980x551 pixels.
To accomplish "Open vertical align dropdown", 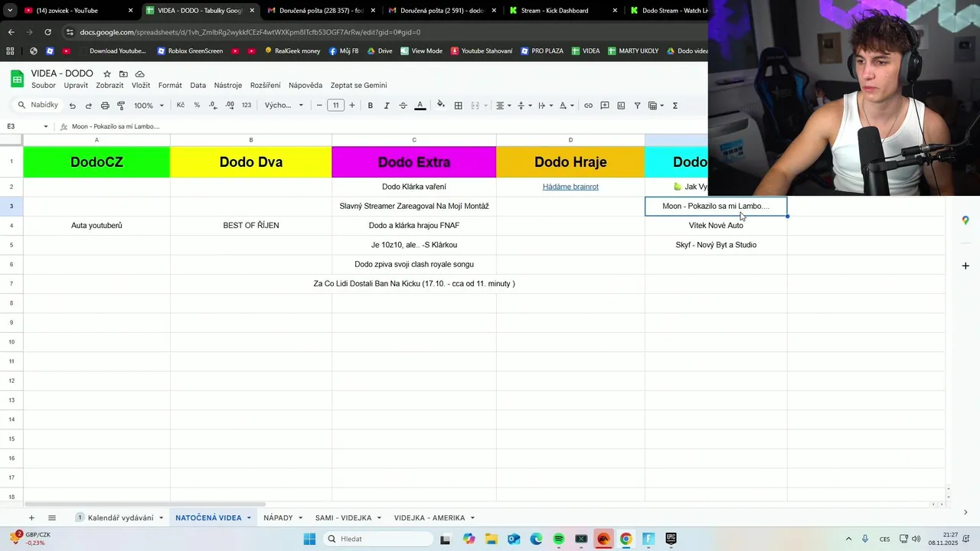I will [x=524, y=106].
